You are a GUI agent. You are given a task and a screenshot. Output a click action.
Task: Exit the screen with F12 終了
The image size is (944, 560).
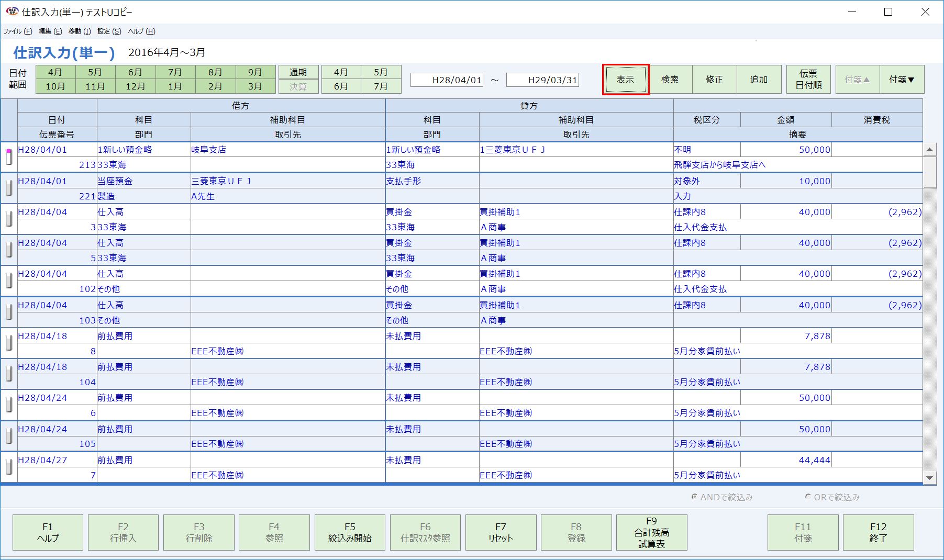pyautogui.click(x=878, y=532)
